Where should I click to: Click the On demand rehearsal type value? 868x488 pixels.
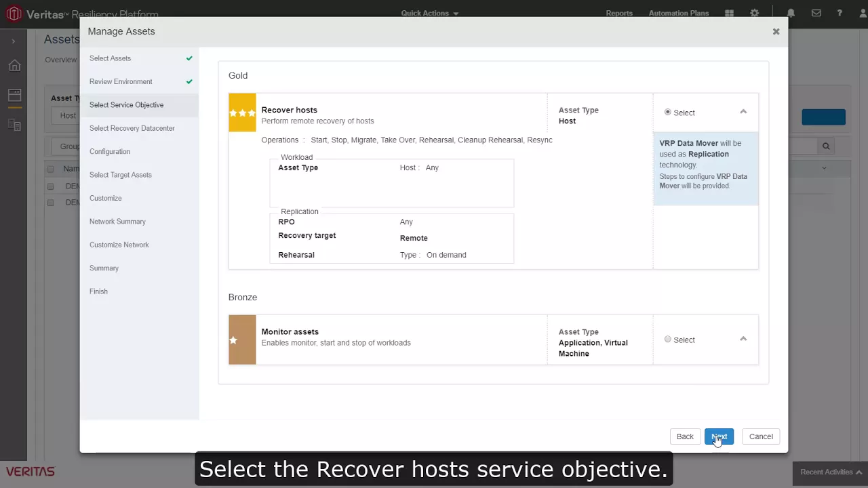click(x=446, y=255)
